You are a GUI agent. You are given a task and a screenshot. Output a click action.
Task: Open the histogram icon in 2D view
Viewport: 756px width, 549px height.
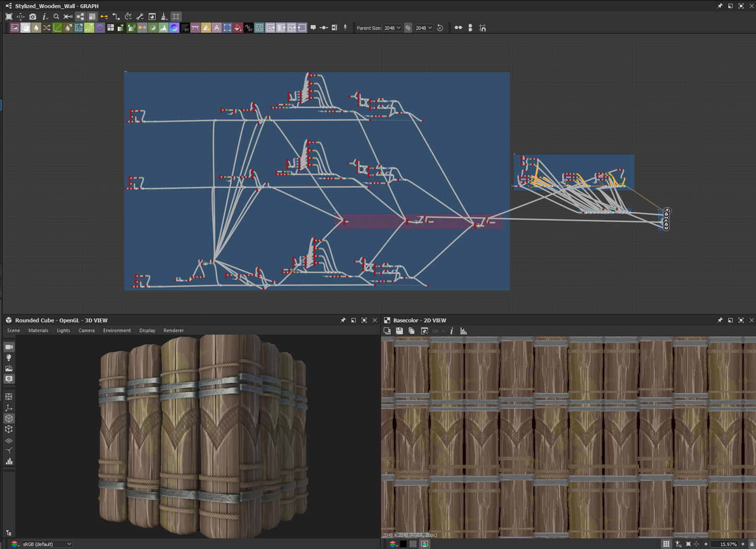463,331
